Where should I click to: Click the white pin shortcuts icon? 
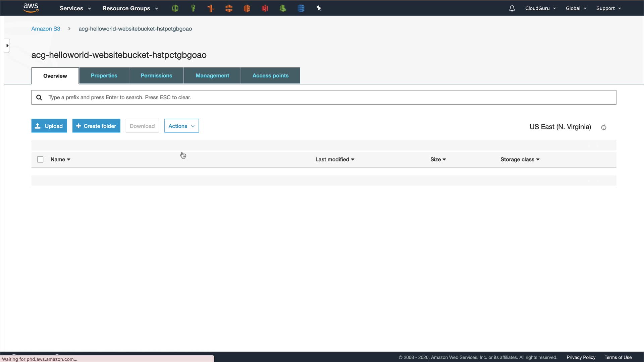[x=319, y=8]
